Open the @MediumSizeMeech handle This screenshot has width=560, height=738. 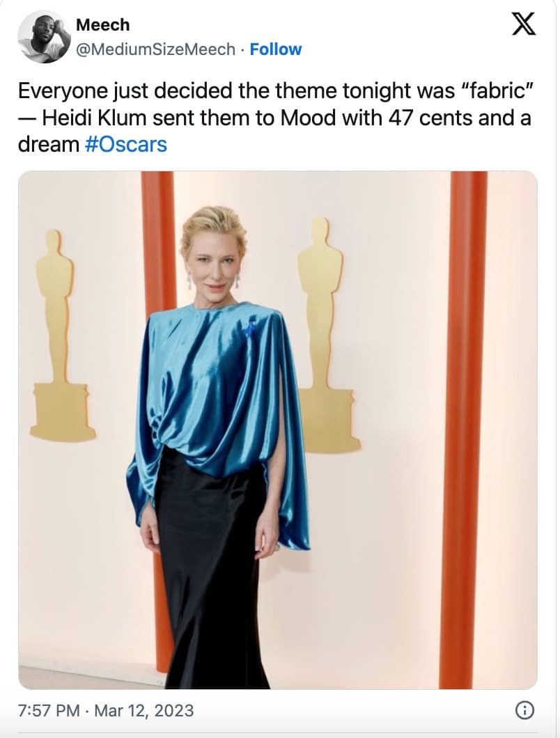pyautogui.click(x=155, y=49)
